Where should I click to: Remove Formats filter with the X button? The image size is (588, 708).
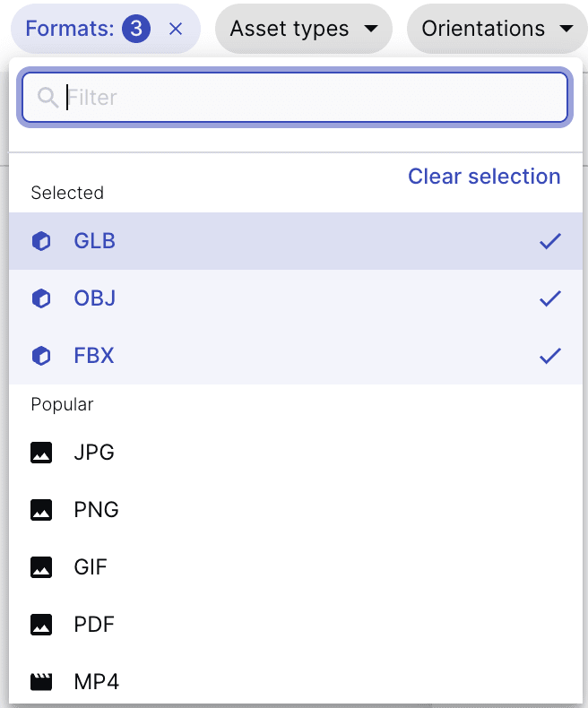coord(176,30)
